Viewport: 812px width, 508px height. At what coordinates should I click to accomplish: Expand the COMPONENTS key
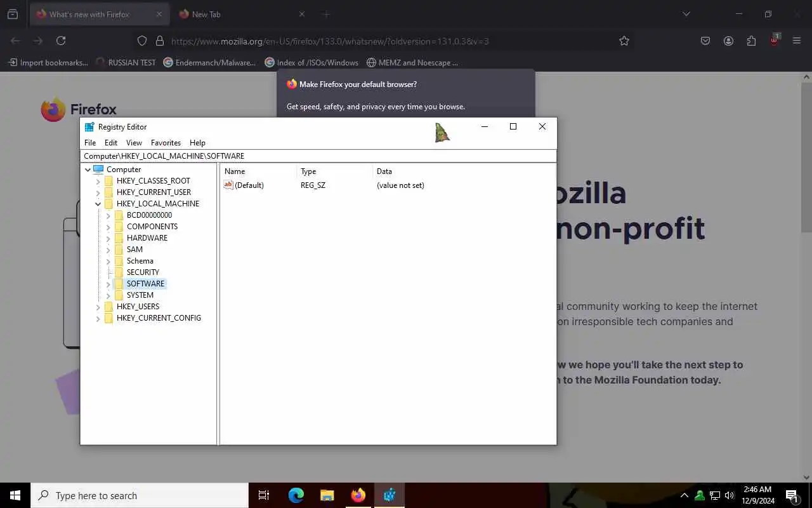(108, 227)
